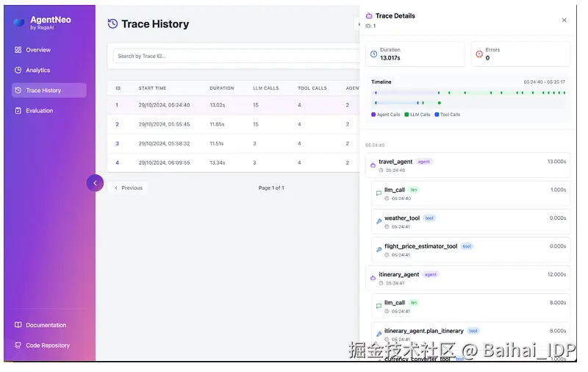Click the Documentation book icon

[18, 325]
